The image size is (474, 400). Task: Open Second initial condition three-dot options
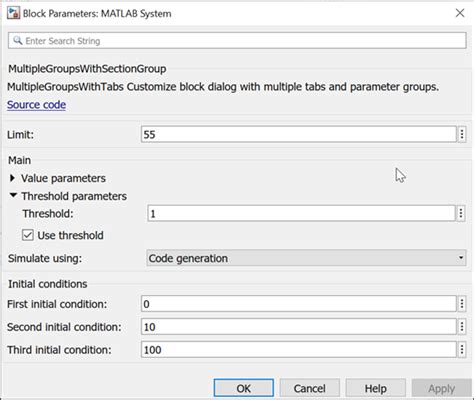462,327
